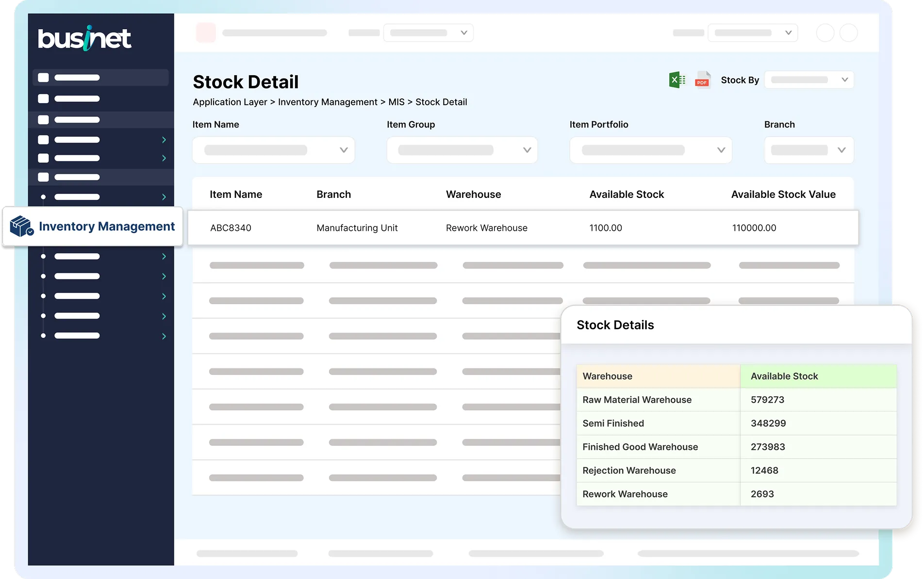Select Finished Good Warehouse row

click(736, 447)
